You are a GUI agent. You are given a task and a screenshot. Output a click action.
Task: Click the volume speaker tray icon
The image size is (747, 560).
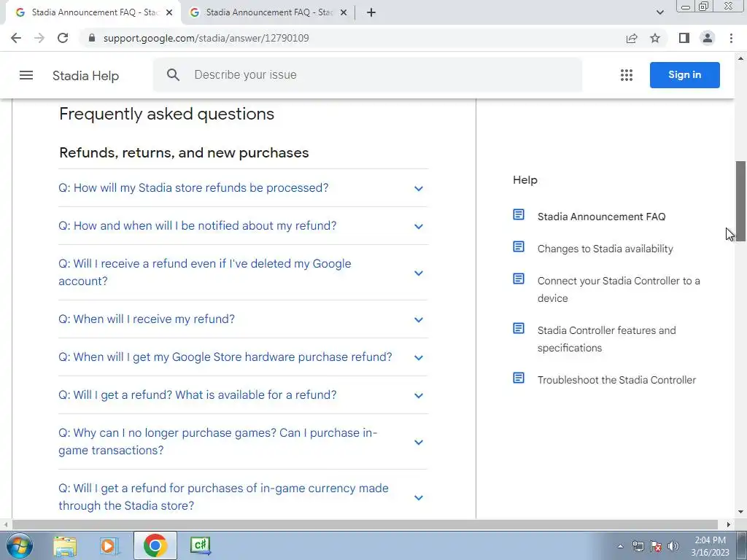(x=673, y=546)
